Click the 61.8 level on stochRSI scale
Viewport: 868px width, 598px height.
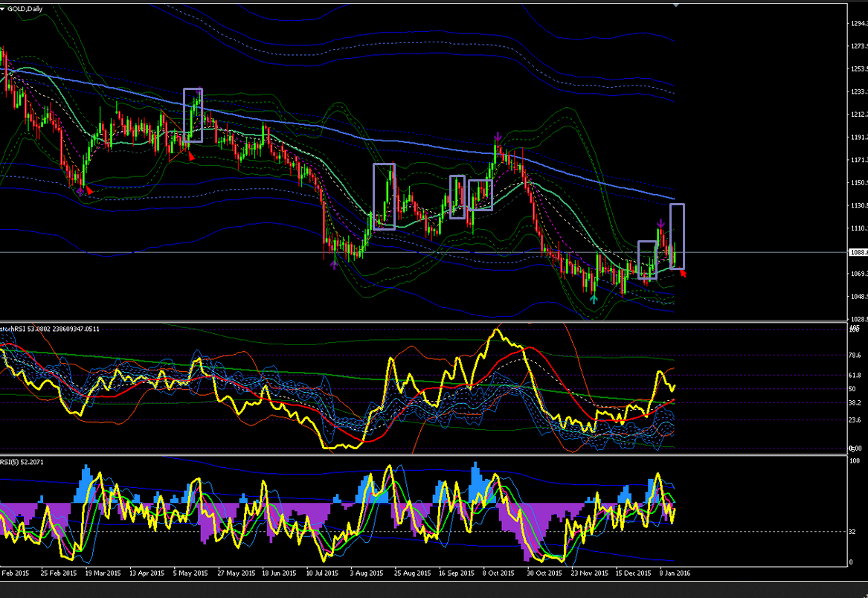click(855, 376)
